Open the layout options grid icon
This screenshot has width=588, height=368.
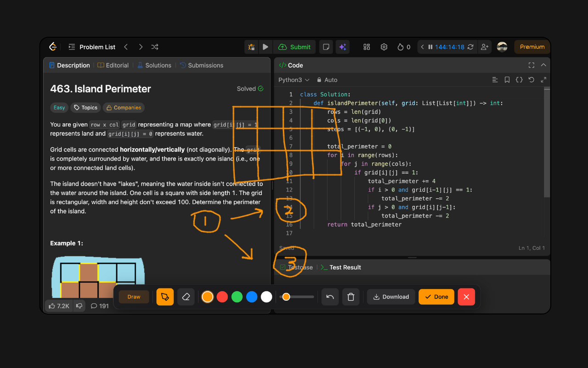point(366,46)
